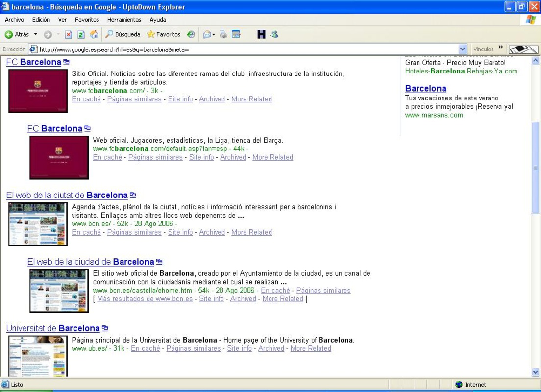Open More Related for fcbarcelona.com 3k result
The width and height of the screenshot is (541, 392).
point(251,99)
